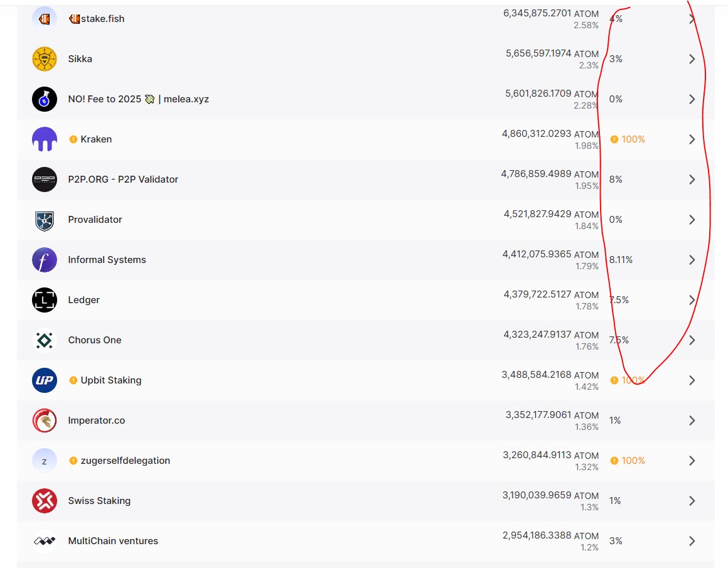This screenshot has height=568, width=728.
Task: Click the Kraken validator logo
Action: coord(45,139)
